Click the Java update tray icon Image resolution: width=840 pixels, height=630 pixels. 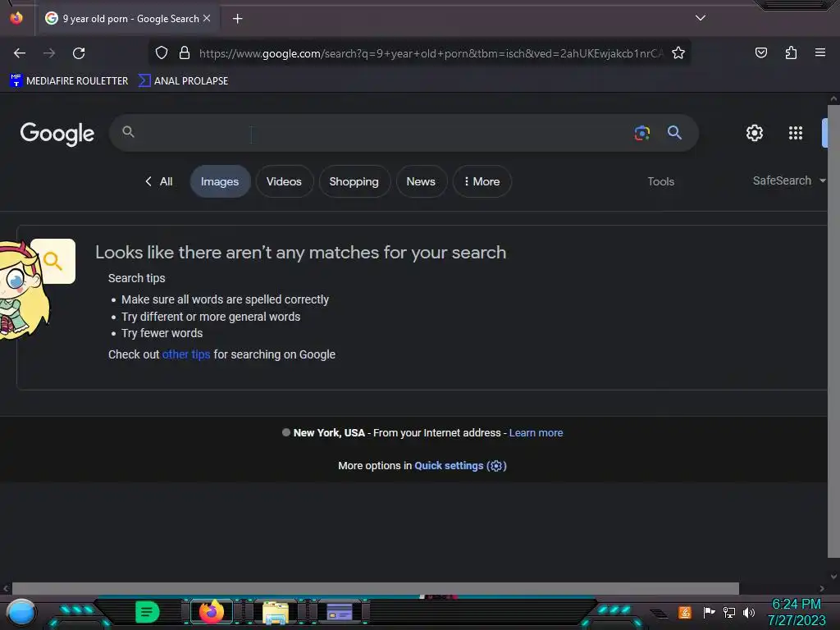[685, 612]
